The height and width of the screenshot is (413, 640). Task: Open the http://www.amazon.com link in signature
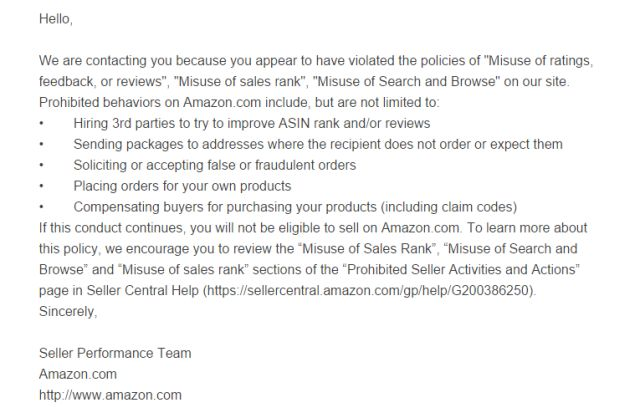click(110, 395)
